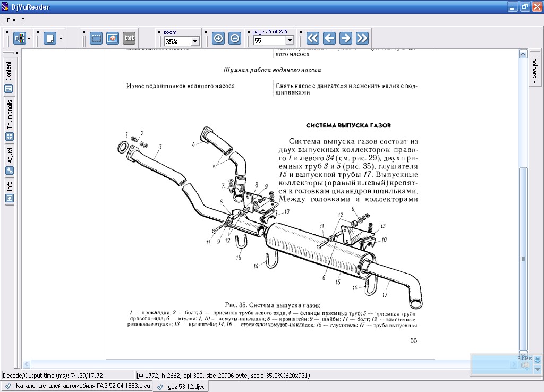Maximize the DjVuReader window
Screen dimensions: 544x392
[x=524, y=6]
